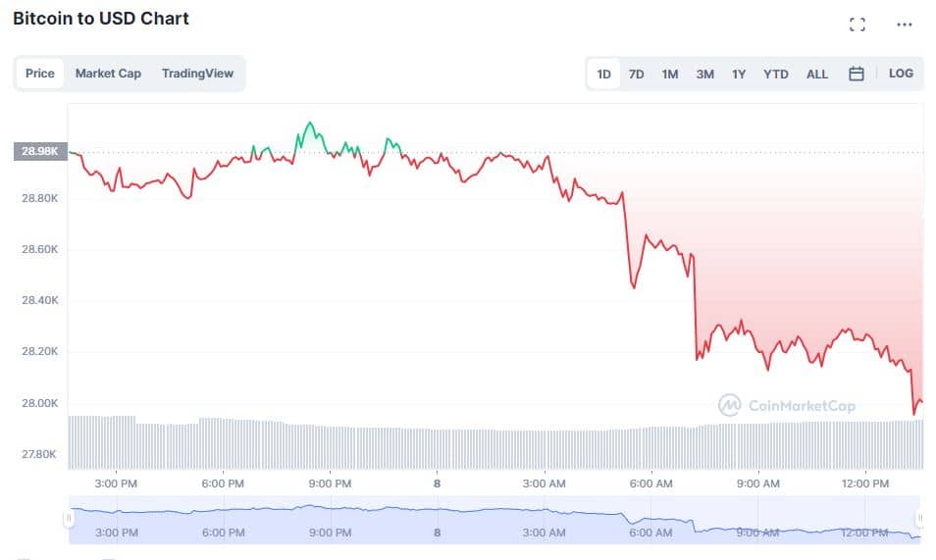Toggle the LOG scale option

point(901,74)
